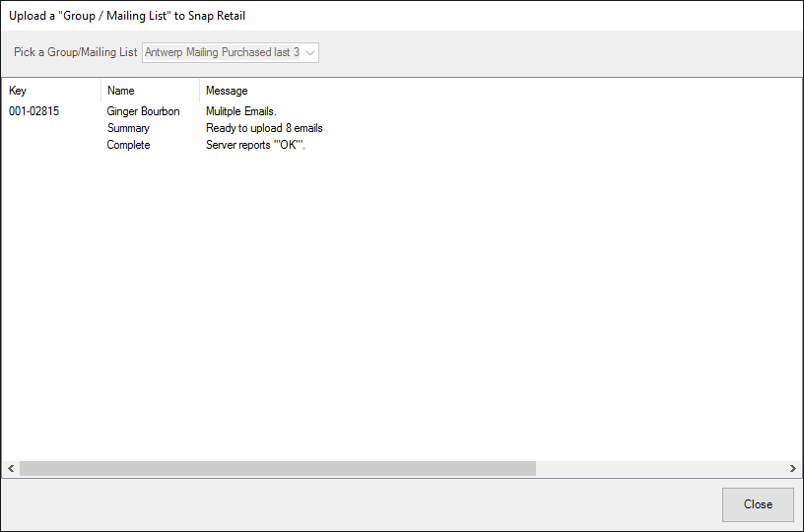Viewport: 804px width, 532px height.
Task: Click the Message column header
Action: [x=227, y=91]
